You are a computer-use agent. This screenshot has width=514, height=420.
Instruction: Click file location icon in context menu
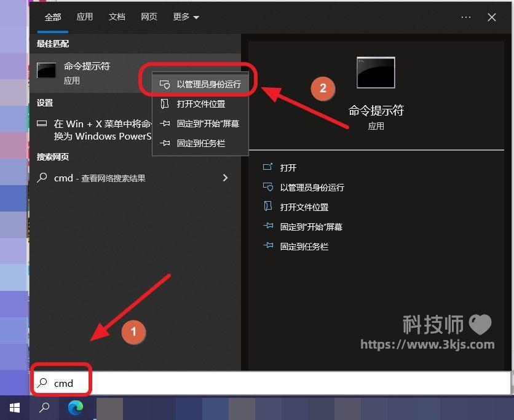(x=165, y=104)
